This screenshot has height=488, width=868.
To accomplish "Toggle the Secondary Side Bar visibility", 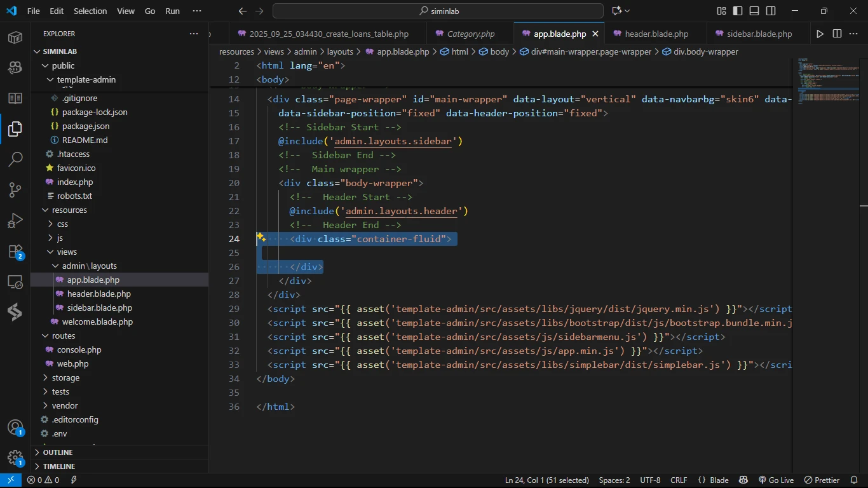I will (771, 11).
